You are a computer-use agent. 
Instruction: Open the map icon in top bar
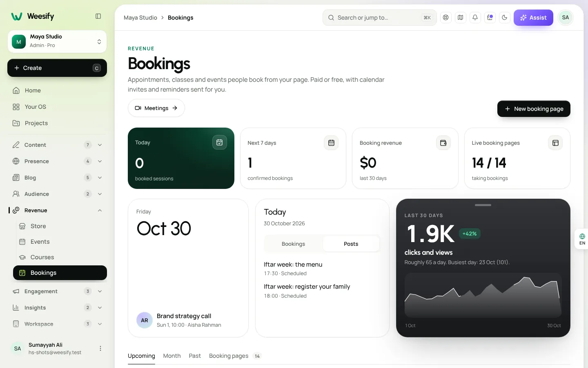(x=461, y=18)
